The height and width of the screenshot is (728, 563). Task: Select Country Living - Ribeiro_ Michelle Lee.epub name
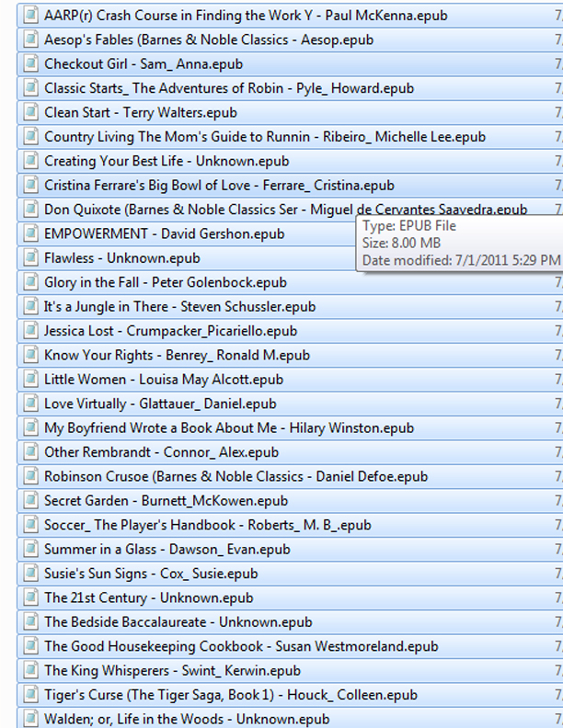tap(265, 136)
